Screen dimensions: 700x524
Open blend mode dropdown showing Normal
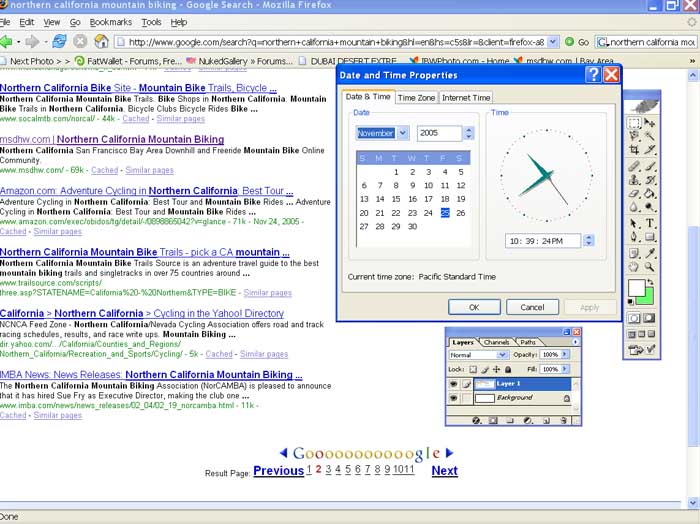tap(503, 355)
